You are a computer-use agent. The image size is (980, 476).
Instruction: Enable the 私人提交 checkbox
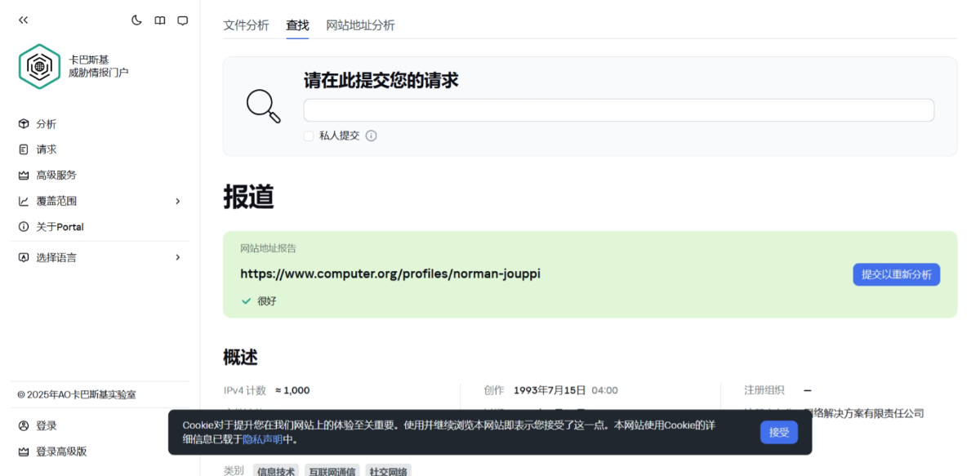pyautogui.click(x=309, y=136)
